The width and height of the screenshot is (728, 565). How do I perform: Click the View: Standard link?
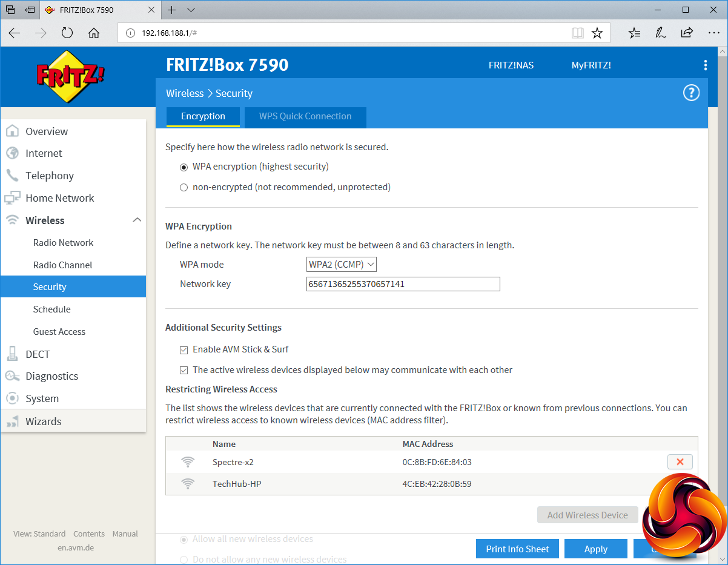[x=39, y=534]
